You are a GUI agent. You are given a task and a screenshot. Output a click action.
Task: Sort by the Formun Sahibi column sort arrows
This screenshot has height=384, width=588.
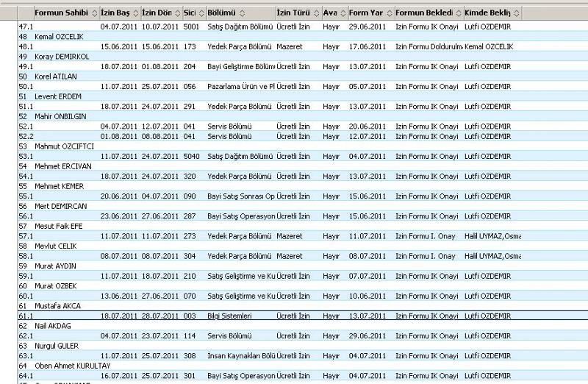[x=95, y=13]
